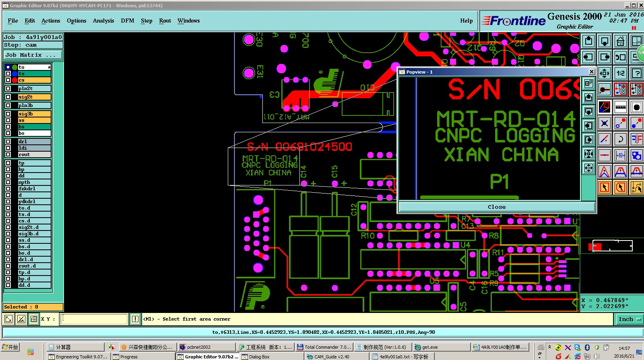Open the DFM menu
Viewport: 644px width, 360px height.
[x=128, y=21]
